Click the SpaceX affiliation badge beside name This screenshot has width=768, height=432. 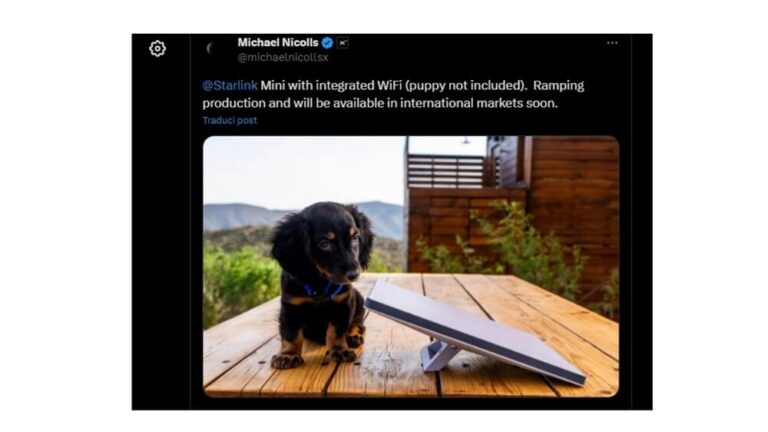pyautogui.click(x=343, y=43)
